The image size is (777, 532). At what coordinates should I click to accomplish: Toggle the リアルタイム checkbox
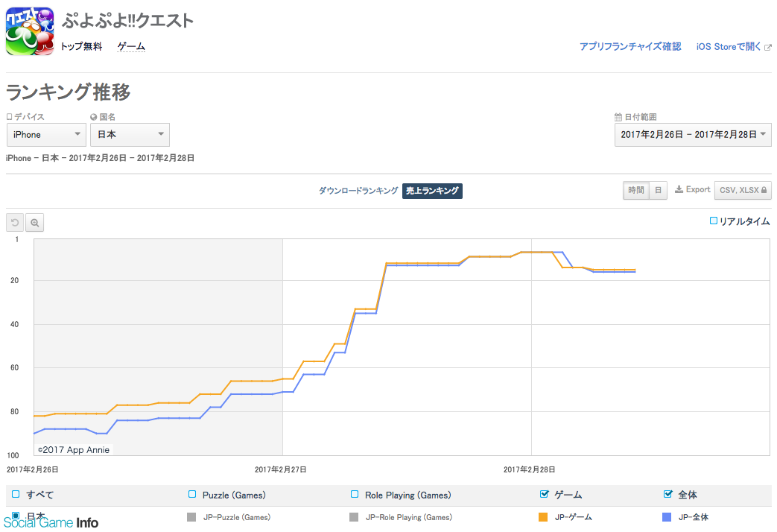pyautogui.click(x=714, y=221)
